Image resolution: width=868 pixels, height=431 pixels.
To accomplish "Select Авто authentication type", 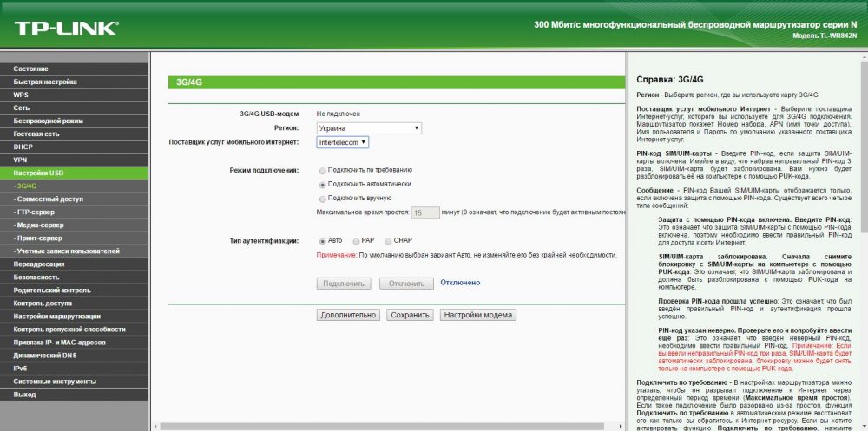I will 323,241.
